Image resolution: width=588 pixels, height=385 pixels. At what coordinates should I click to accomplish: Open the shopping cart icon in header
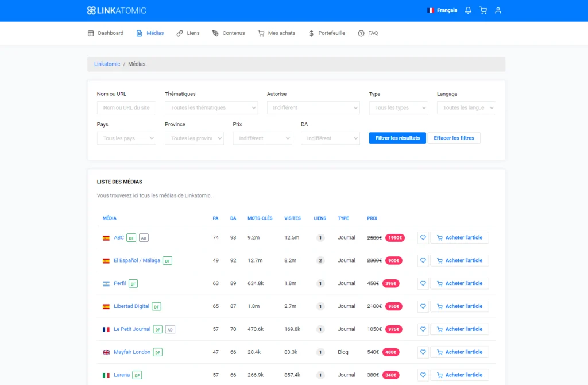click(x=483, y=10)
